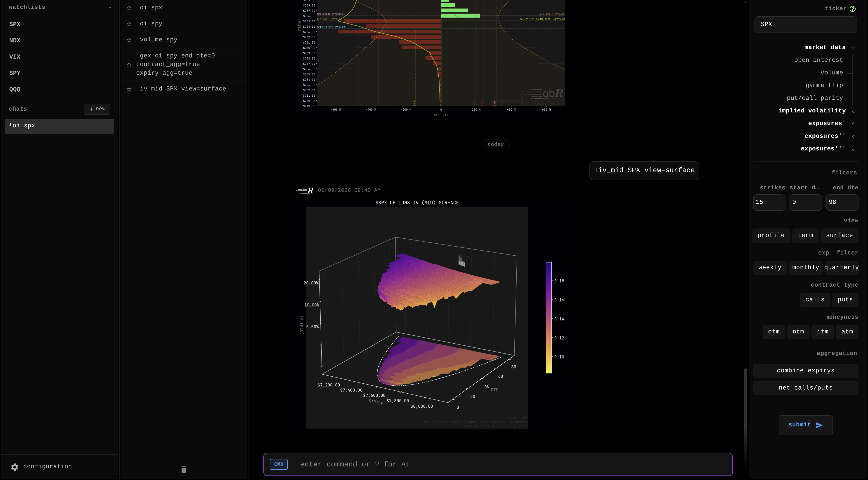The image size is (868, 480).
Task: Click the gbR bot avatar logo
Action: coord(305,190)
